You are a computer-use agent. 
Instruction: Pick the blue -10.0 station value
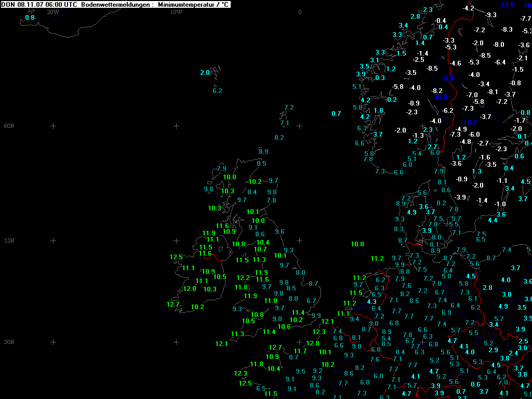pos(441,97)
